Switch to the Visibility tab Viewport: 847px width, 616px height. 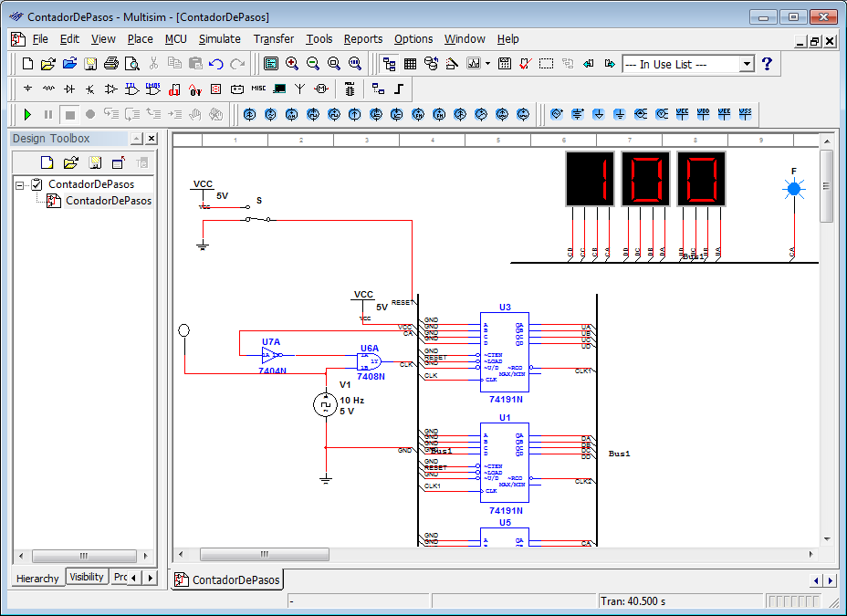[x=87, y=577]
